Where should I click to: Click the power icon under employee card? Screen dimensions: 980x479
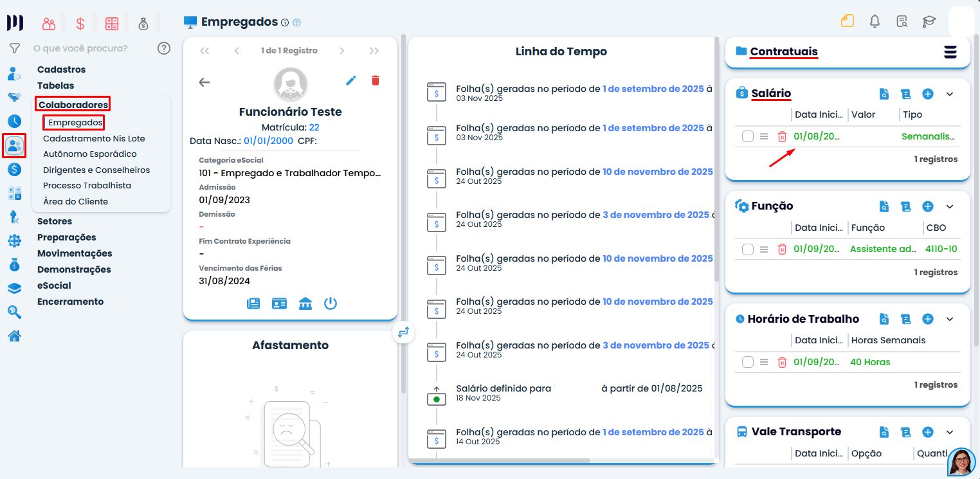tap(331, 303)
